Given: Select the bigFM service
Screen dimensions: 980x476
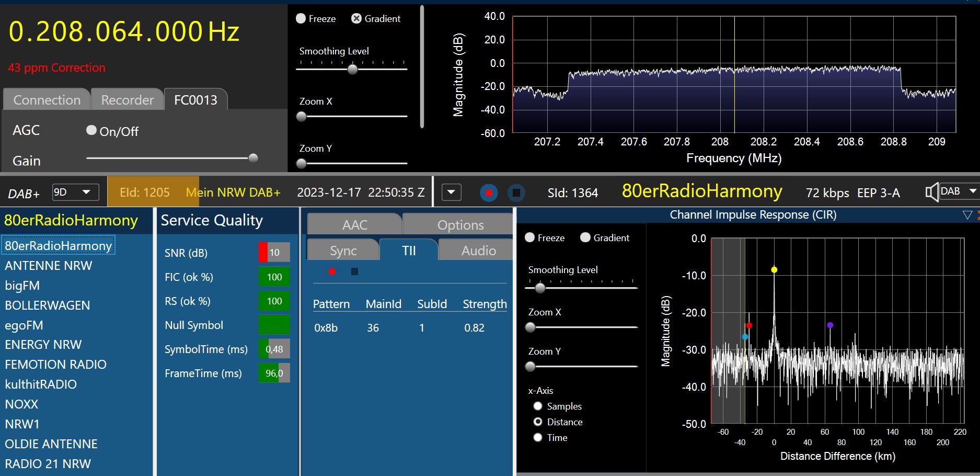Looking at the screenshot, I should pos(22,285).
